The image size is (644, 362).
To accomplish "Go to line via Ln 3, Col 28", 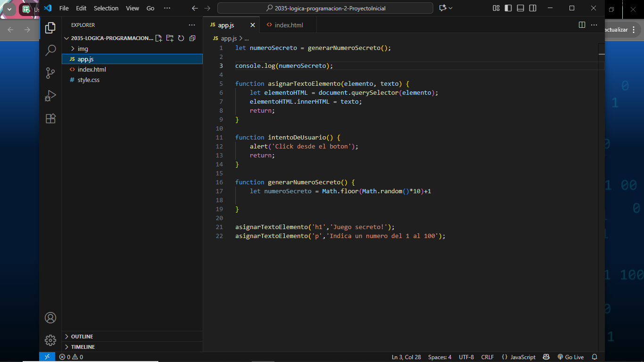I will [406, 357].
